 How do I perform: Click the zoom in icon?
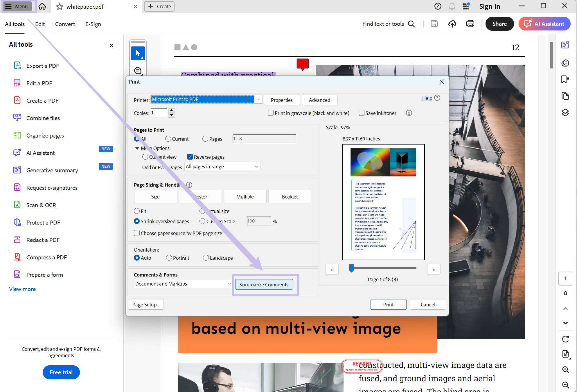tap(565, 369)
